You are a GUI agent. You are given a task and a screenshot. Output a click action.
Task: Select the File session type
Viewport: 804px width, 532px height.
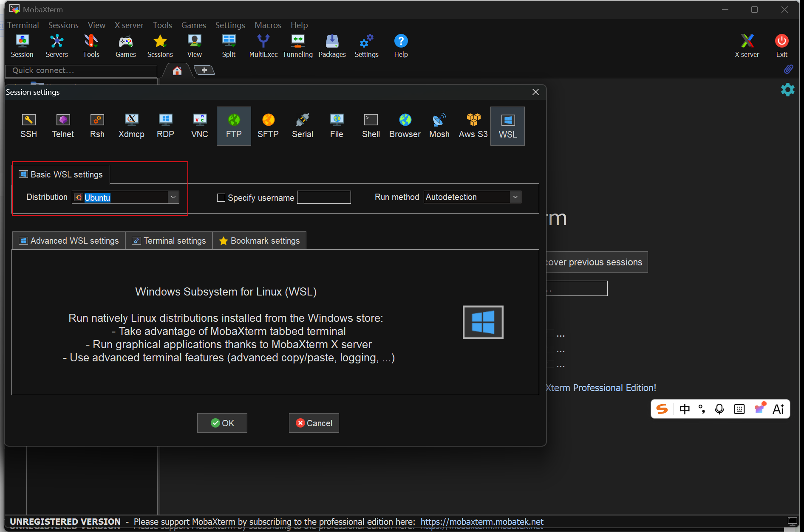click(337, 126)
